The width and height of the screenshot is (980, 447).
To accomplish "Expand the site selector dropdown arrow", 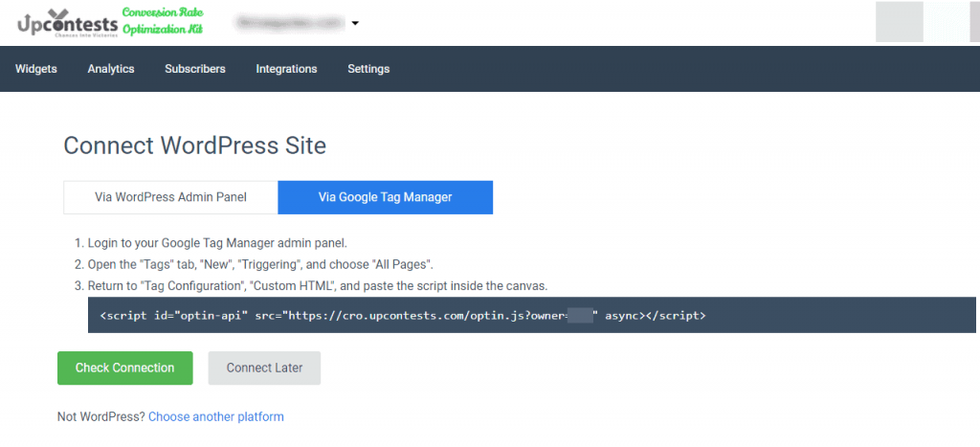I will (x=355, y=23).
